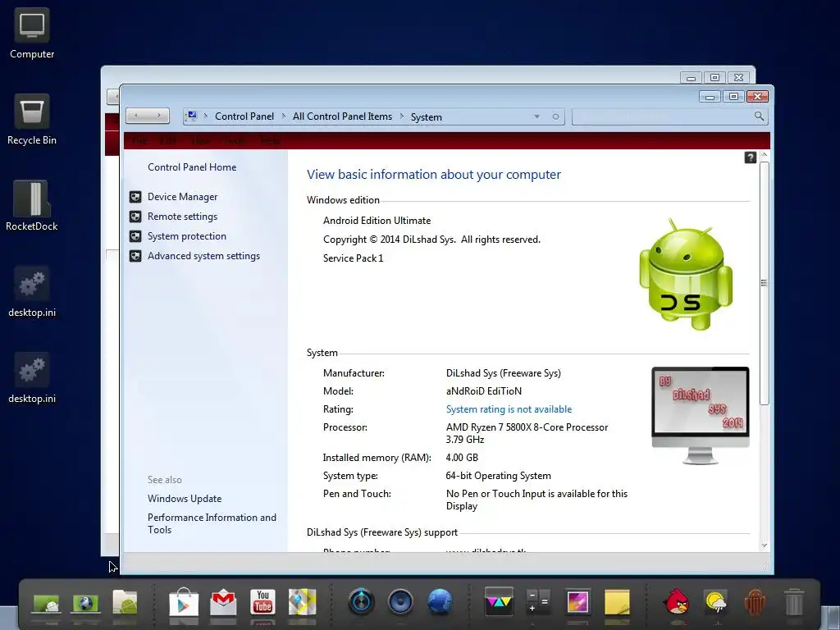Click the address bar refresh button

point(555,116)
